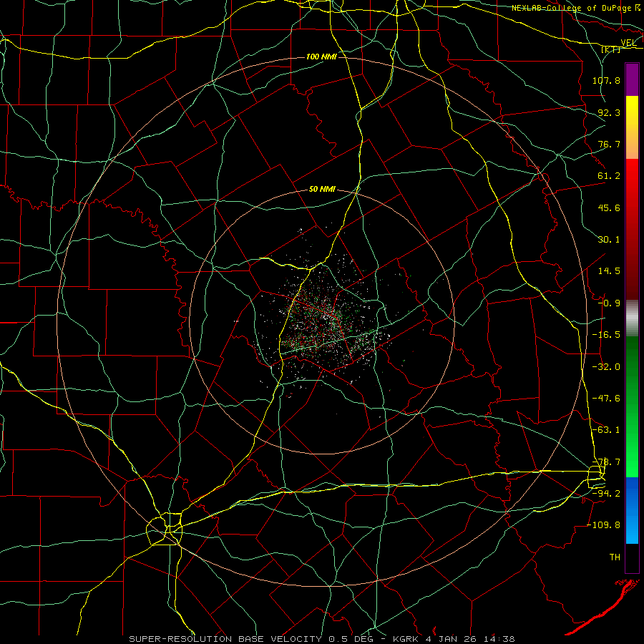Click the gray near-zero segment of color bar
Image resolution: width=644 pixels, height=644 pixels.
(632, 318)
